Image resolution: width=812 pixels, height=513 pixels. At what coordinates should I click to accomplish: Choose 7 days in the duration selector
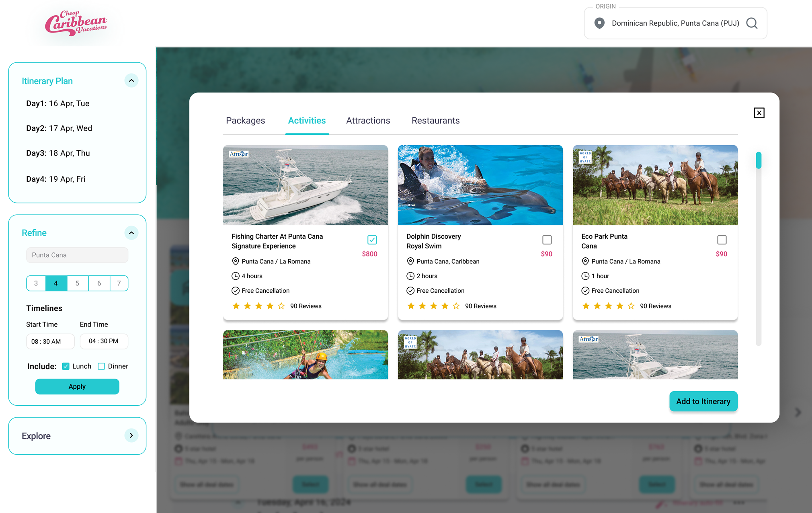coord(119,283)
